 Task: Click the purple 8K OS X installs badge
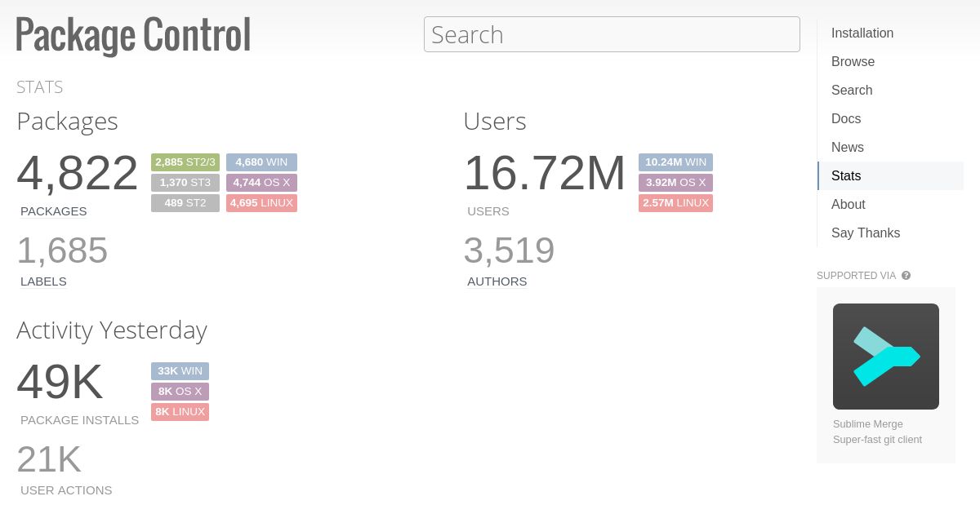coord(180,392)
